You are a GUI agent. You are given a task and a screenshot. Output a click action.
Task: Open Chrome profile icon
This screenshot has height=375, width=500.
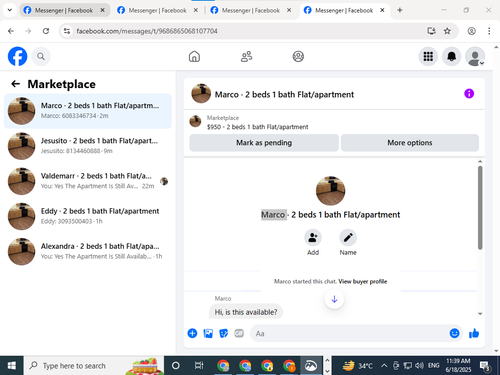(471, 31)
